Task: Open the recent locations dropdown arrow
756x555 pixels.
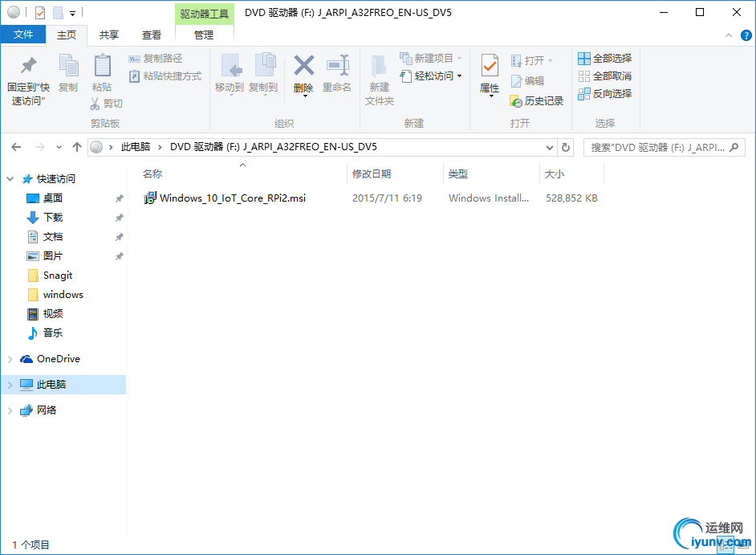Action: pos(59,147)
